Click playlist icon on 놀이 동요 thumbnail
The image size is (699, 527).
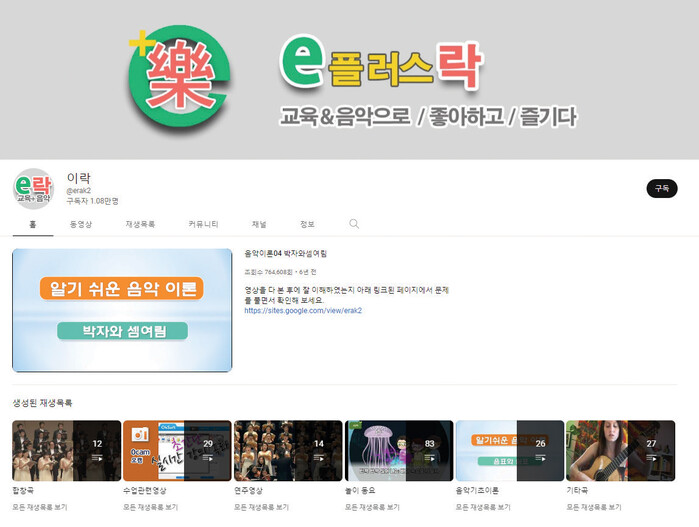pos(429,457)
